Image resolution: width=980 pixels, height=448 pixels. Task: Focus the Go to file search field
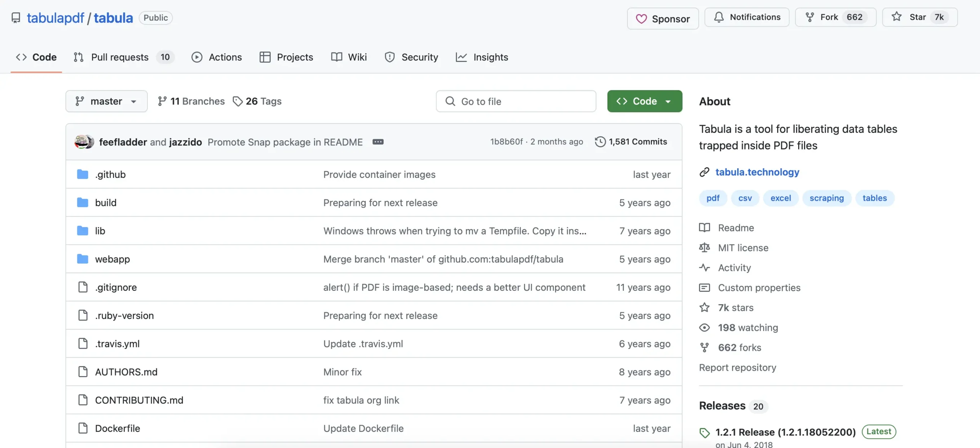pos(516,101)
